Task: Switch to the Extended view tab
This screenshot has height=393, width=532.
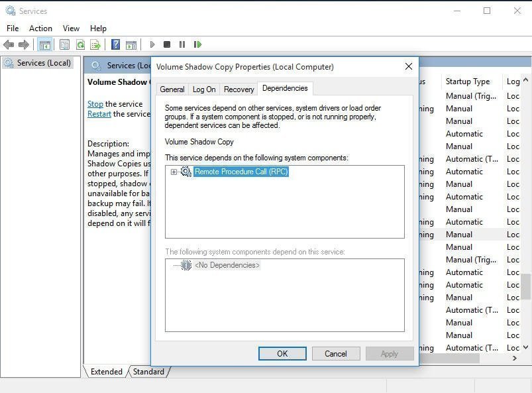Action: [x=106, y=372]
